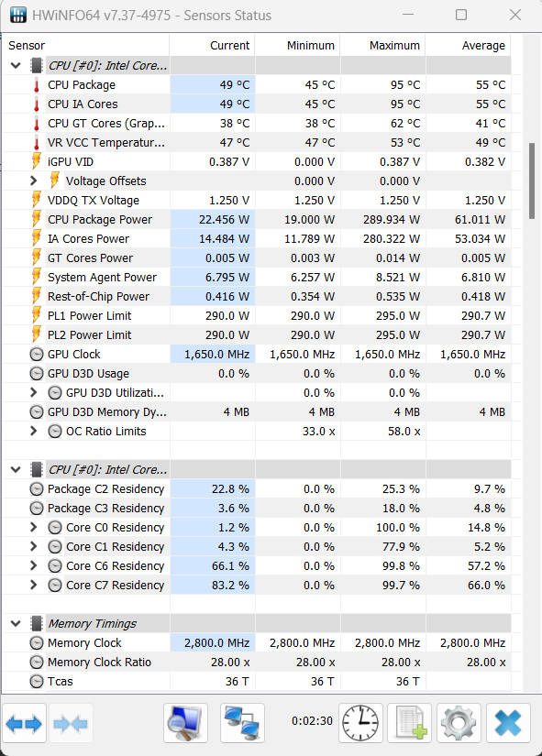The height and width of the screenshot is (756, 542).
Task: Click the 83.2 % current value
Action: 230,586
